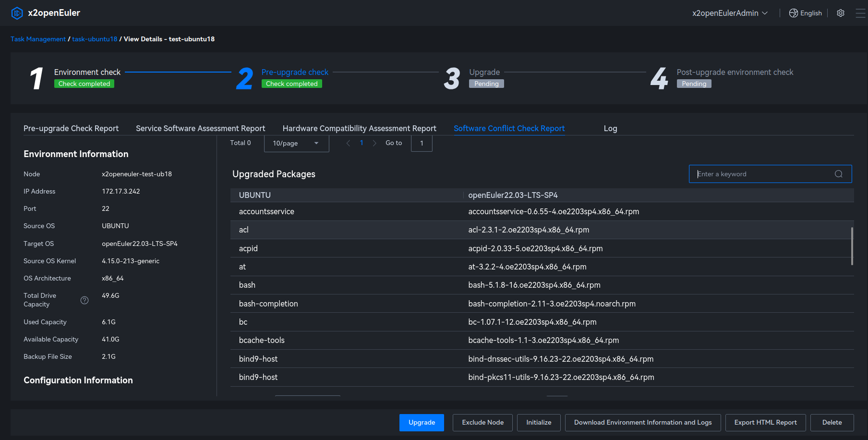Click the vertical scrollbar in package list
Screen dimensions: 868x440
point(852,246)
